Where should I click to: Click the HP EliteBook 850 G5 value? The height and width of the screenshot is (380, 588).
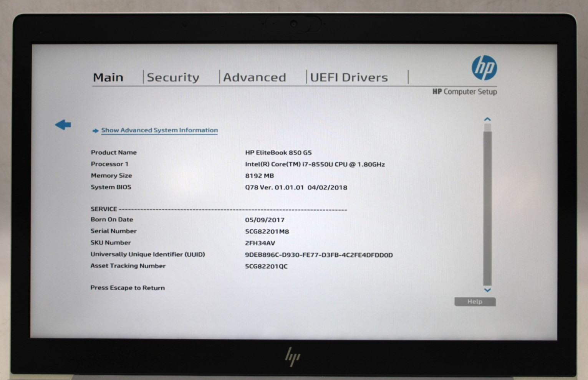[x=278, y=153]
